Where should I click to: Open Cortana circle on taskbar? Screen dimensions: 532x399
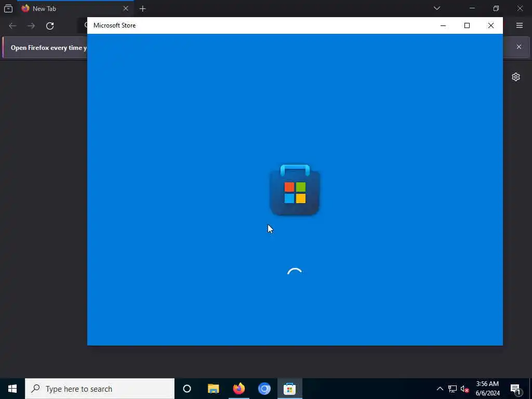pyautogui.click(x=187, y=389)
